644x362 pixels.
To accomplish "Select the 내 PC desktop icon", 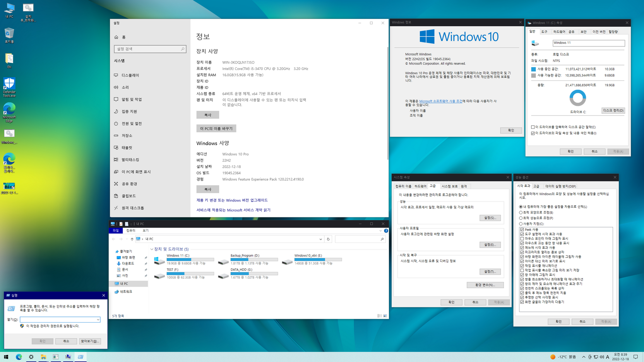I will click(x=9, y=10).
